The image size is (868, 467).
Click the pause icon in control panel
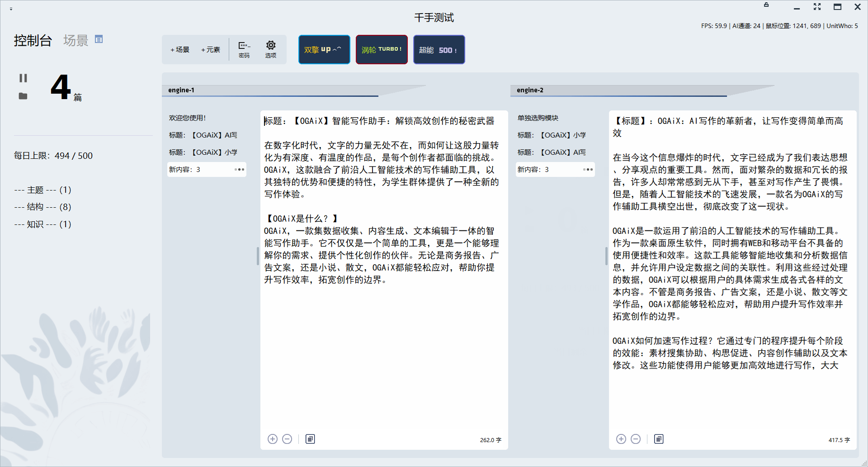23,78
